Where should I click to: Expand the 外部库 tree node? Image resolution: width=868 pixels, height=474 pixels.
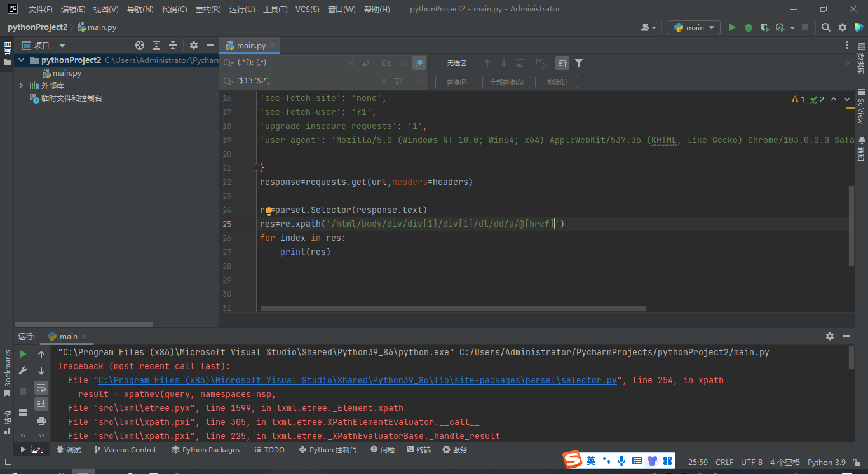point(21,86)
